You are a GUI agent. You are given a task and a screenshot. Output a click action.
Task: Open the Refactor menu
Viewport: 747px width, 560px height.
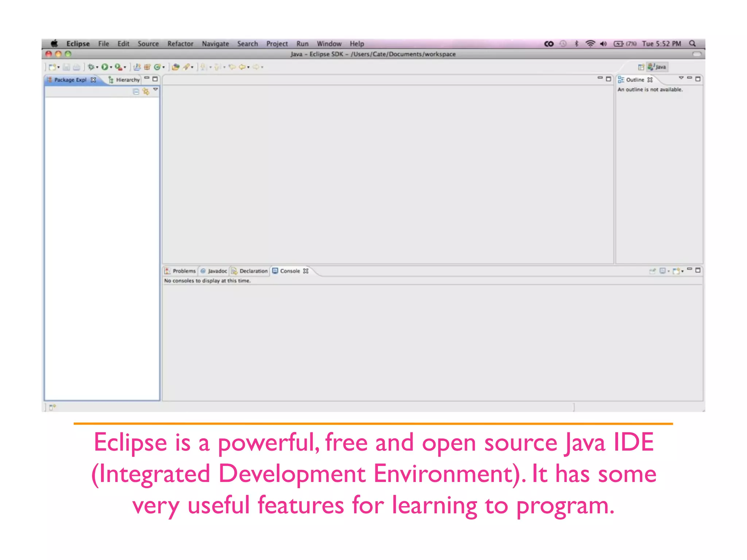pos(180,44)
